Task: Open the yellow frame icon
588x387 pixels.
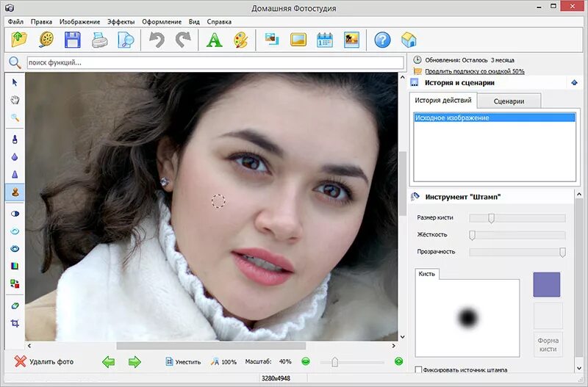Action: coord(298,40)
